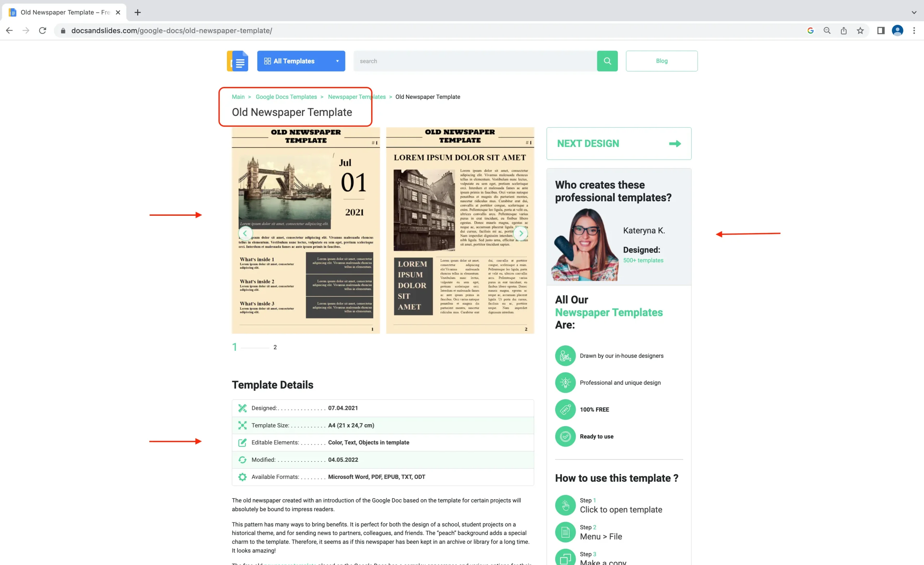
Task: Click the in-house designers drawing icon
Action: click(565, 355)
